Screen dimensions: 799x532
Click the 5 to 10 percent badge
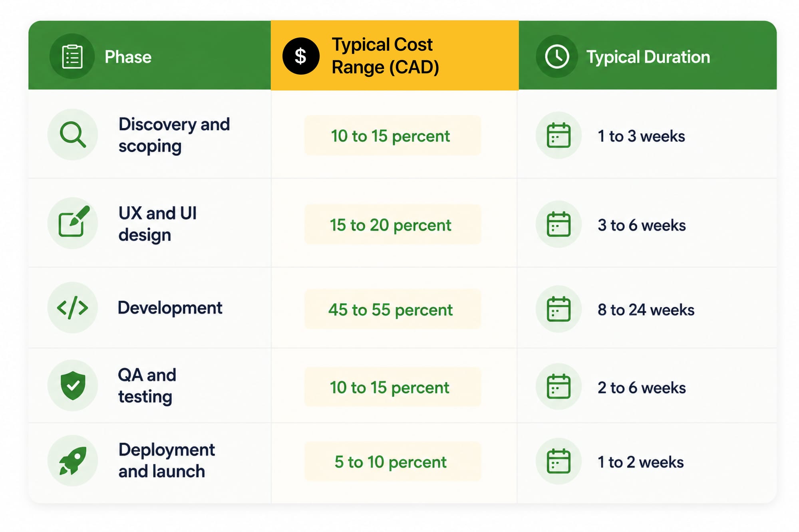[x=392, y=462]
